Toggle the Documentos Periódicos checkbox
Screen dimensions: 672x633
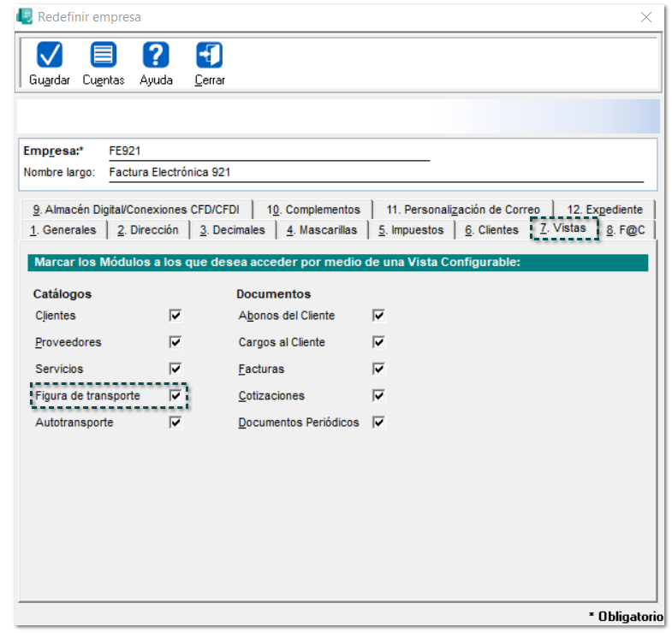pyautogui.click(x=378, y=423)
